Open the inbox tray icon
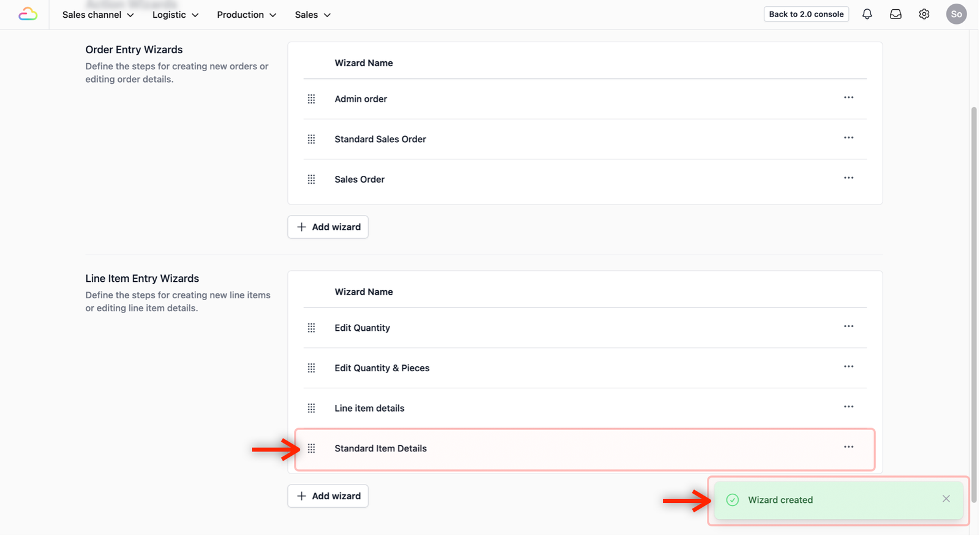980x536 pixels. click(895, 14)
